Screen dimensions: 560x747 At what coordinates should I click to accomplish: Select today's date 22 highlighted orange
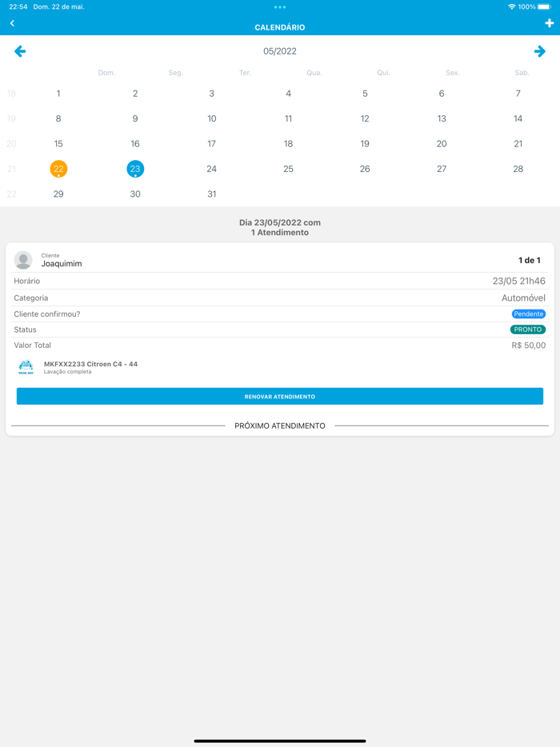click(x=58, y=169)
